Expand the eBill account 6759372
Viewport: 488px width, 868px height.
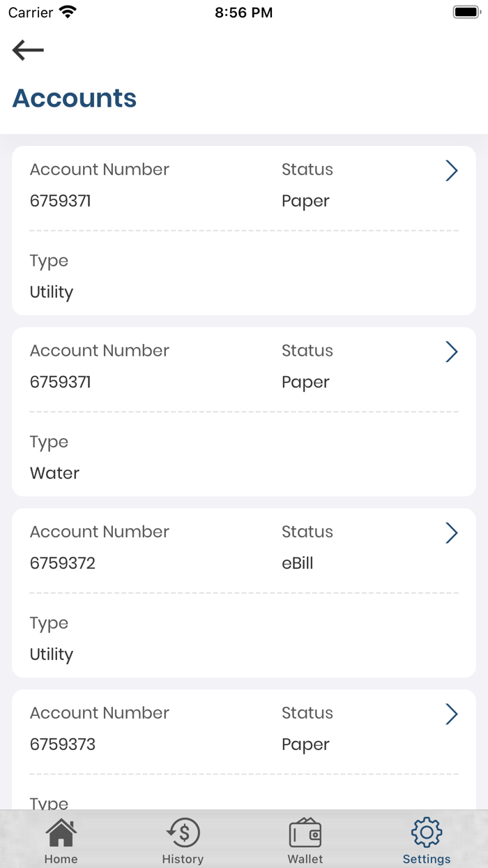pos(452,532)
